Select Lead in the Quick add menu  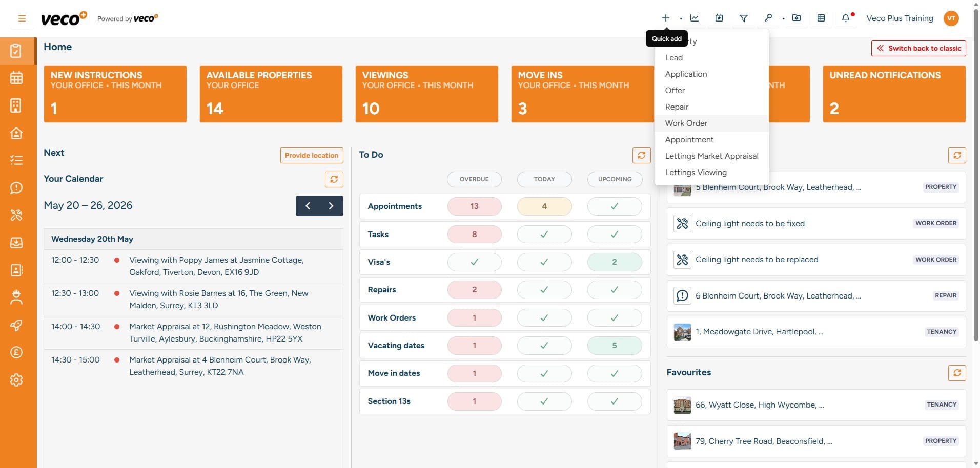point(711,58)
